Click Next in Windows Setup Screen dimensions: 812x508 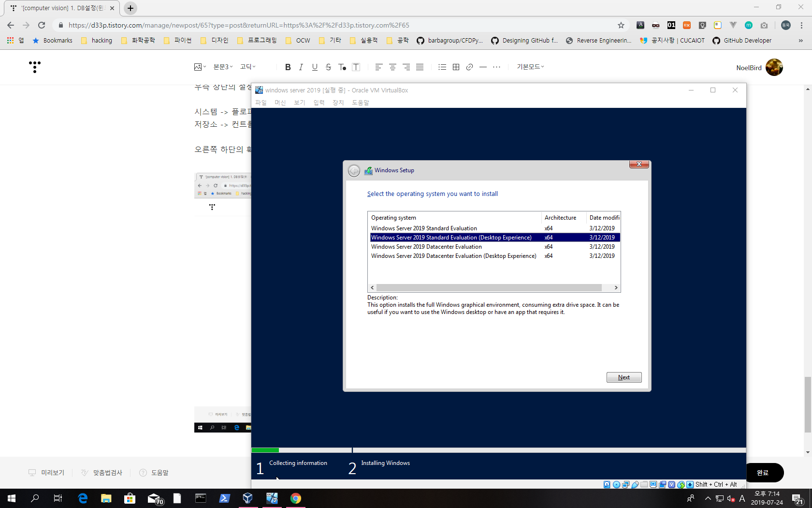point(624,377)
